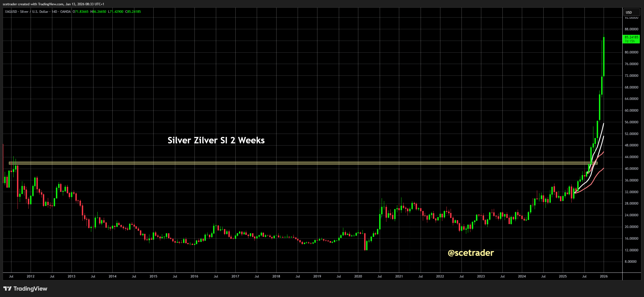644x297 pixels.
Task: Select the green 85.24185 current price label
Action: coord(631,39)
